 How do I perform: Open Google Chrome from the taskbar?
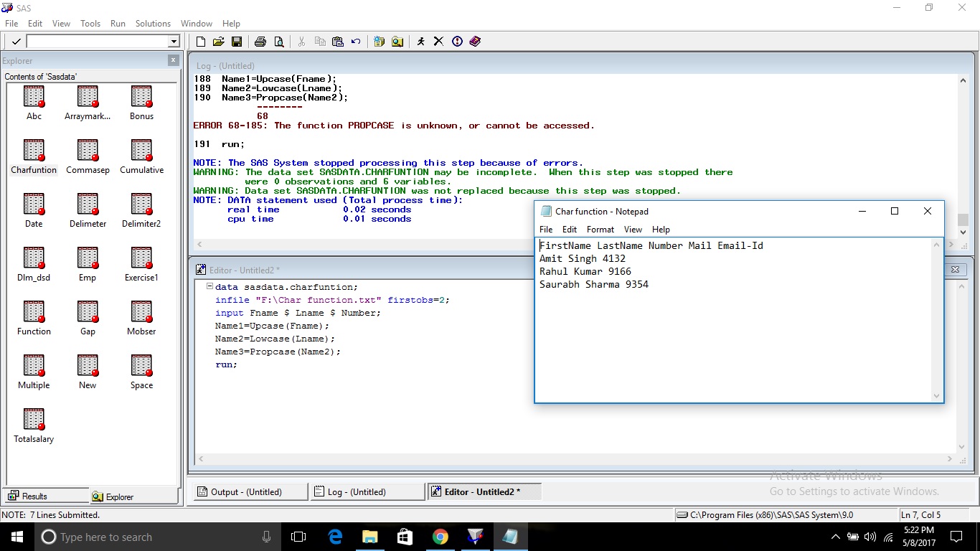pos(440,537)
